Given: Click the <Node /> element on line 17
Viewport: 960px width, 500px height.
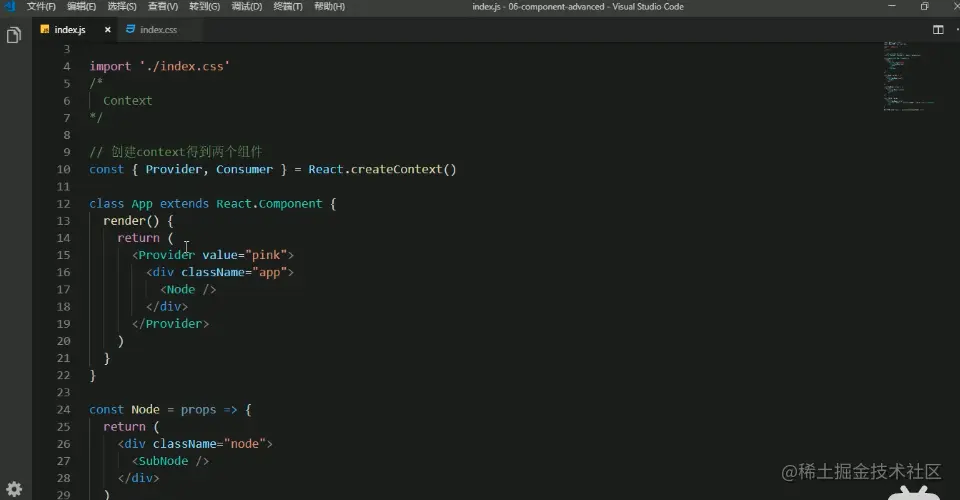Looking at the screenshot, I should tap(188, 289).
